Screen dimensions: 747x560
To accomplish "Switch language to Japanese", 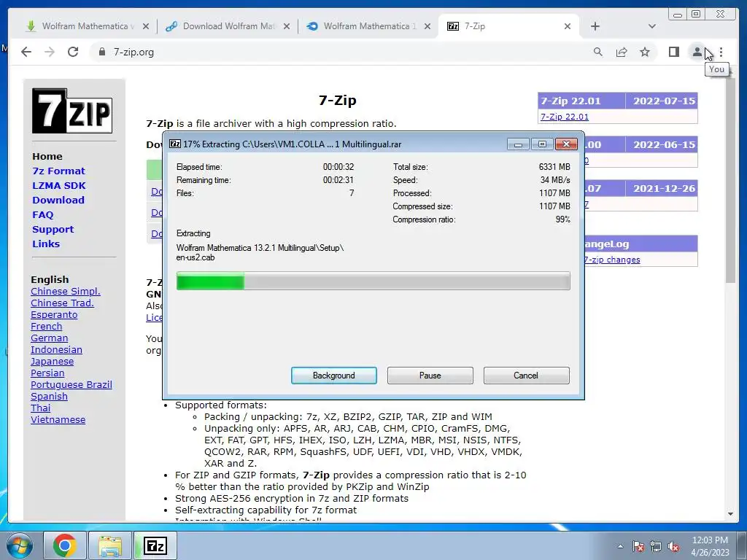I will tap(52, 362).
